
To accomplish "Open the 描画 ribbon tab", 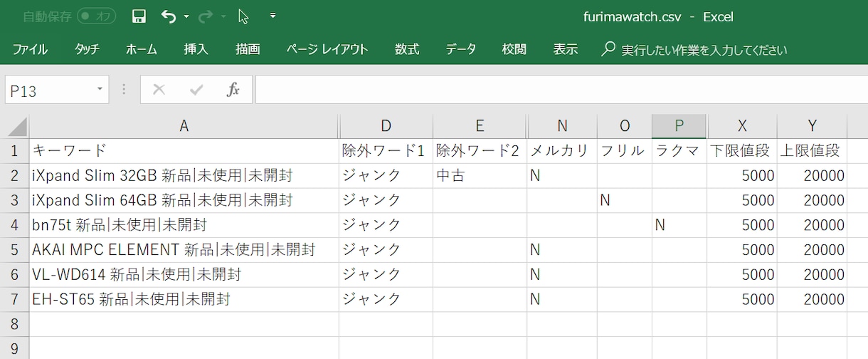I will pos(248,49).
